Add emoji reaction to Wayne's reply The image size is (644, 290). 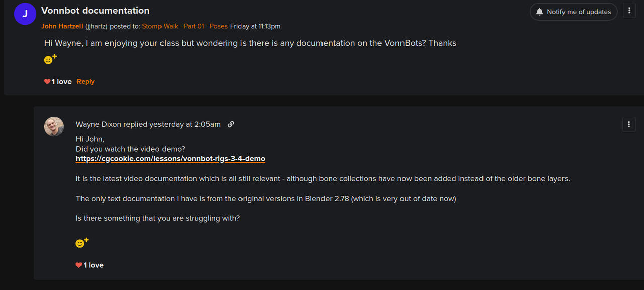pyautogui.click(x=82, y=242)
